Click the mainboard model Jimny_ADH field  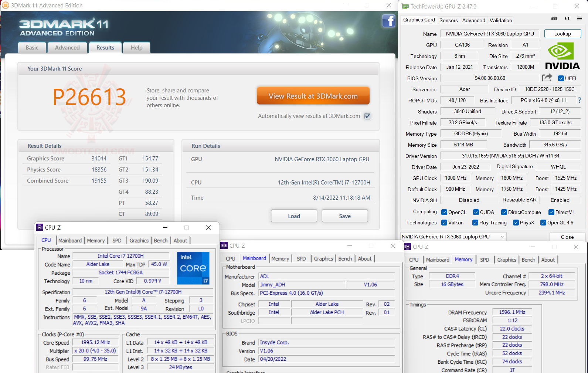point(302,285)
